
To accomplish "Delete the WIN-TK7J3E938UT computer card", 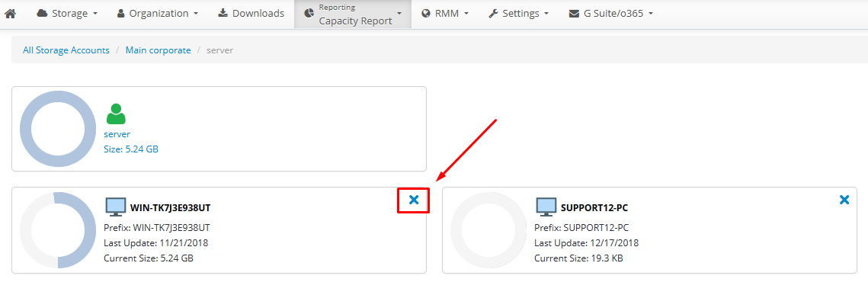I will (x=414, y=200).
